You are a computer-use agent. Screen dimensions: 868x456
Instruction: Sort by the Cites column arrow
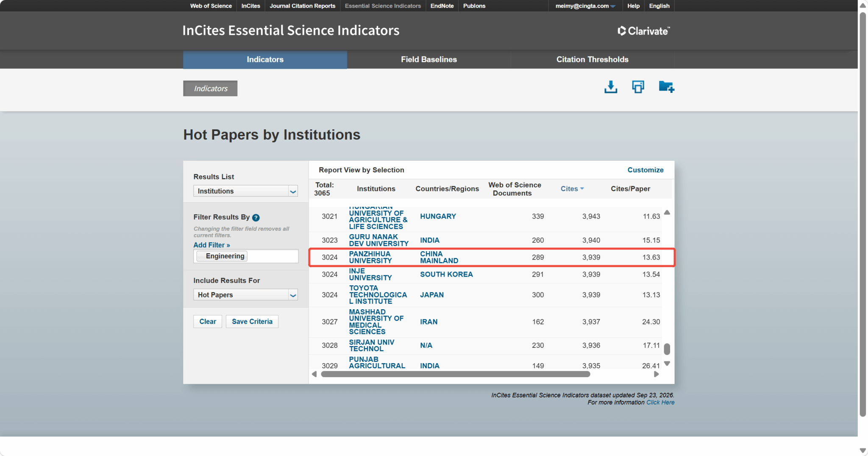point(582,188)
